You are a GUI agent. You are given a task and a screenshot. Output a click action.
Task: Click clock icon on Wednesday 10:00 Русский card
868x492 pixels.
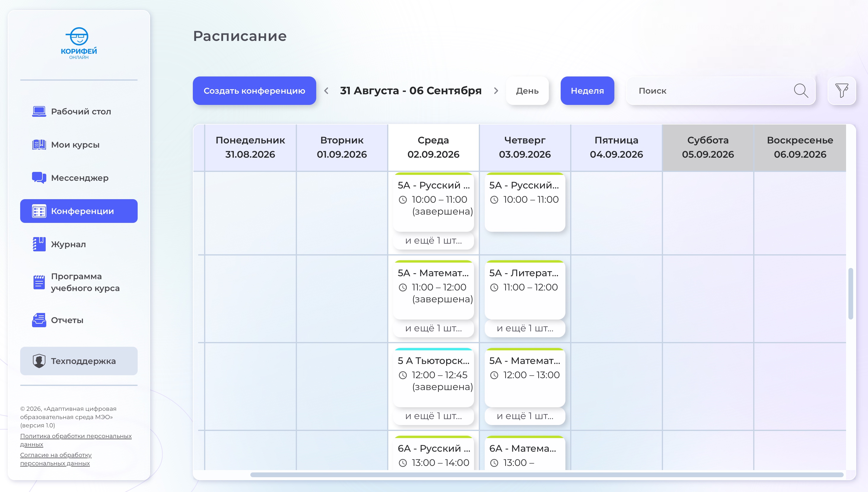pos(403,200)
